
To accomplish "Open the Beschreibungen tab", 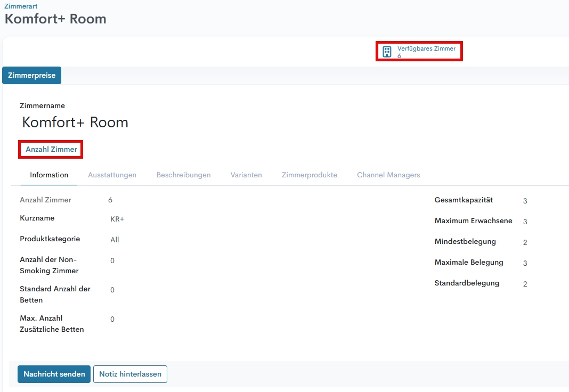I will 183,175.
